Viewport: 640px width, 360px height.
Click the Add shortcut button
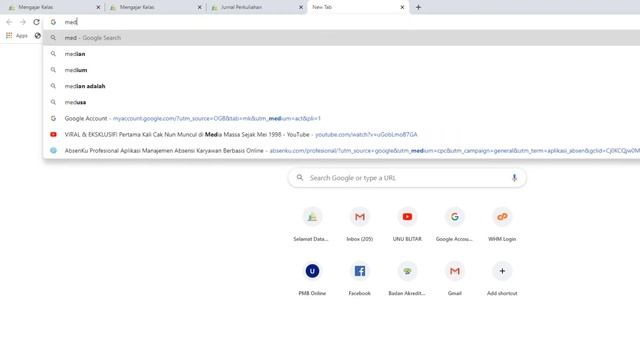click(x=502, y=278)
